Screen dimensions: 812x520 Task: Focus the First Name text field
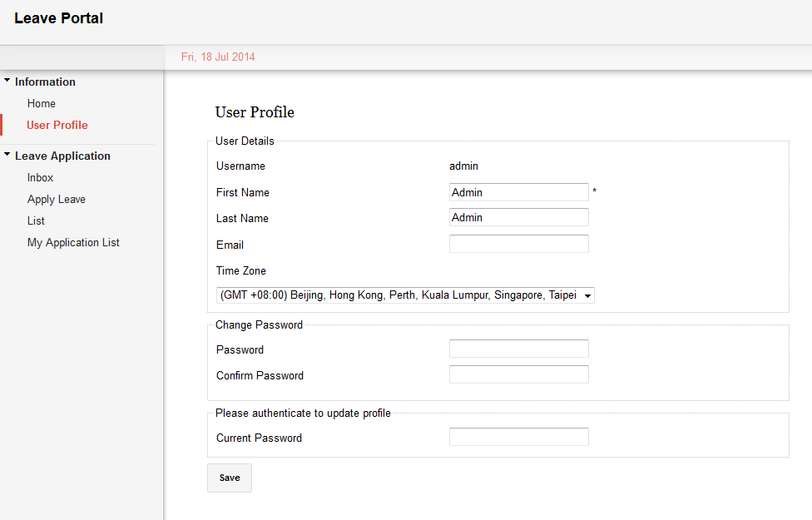tap(518, 192)
